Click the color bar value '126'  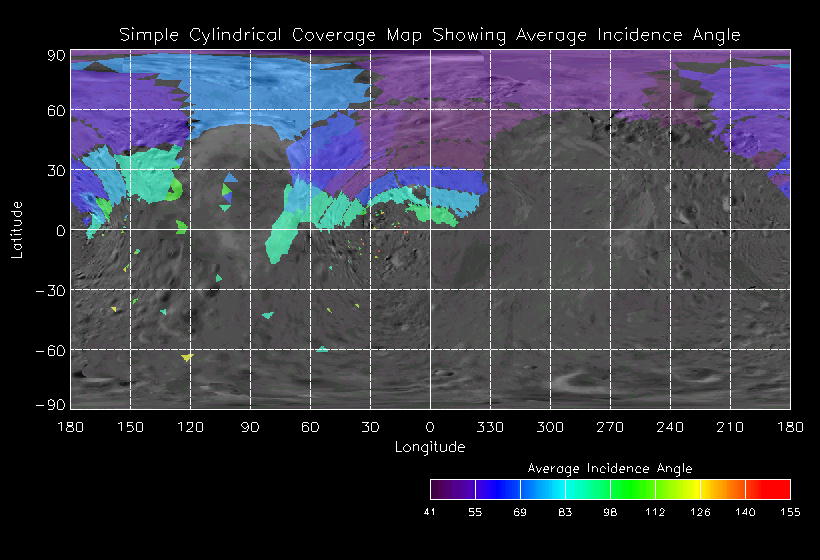pos(700,512)
